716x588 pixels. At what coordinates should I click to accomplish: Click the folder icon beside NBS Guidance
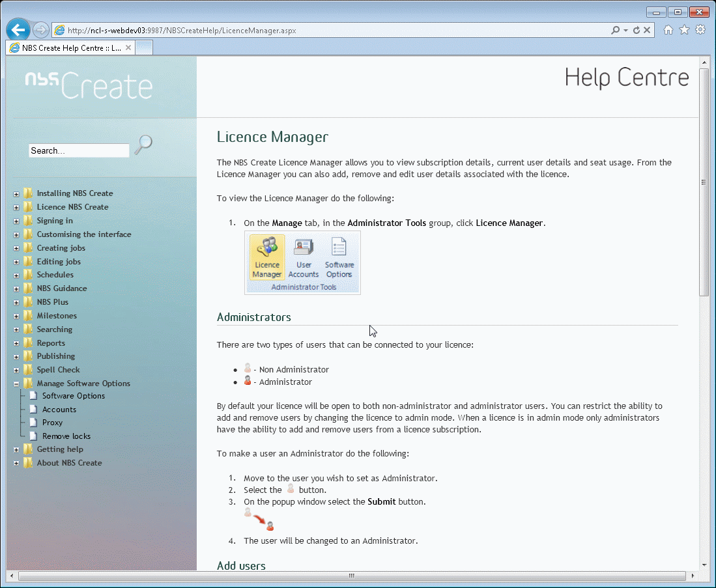pyautogui.click(x=27, y=288)
